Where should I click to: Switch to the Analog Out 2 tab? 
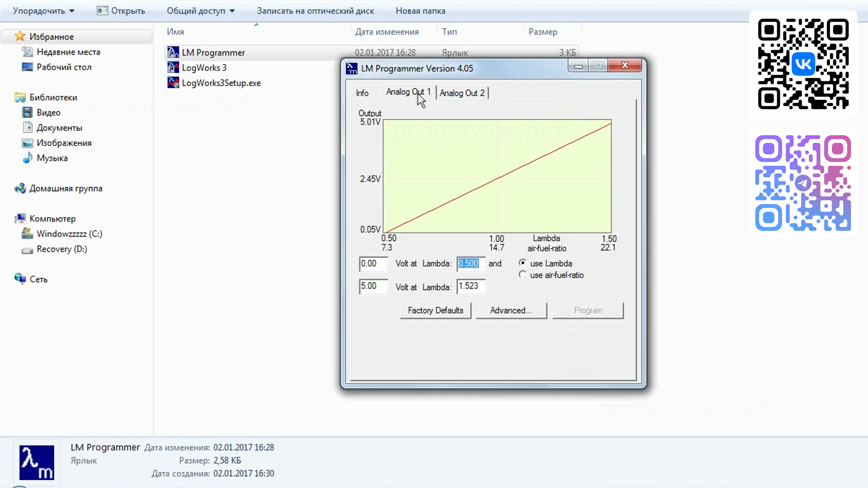tap(462, 93)
